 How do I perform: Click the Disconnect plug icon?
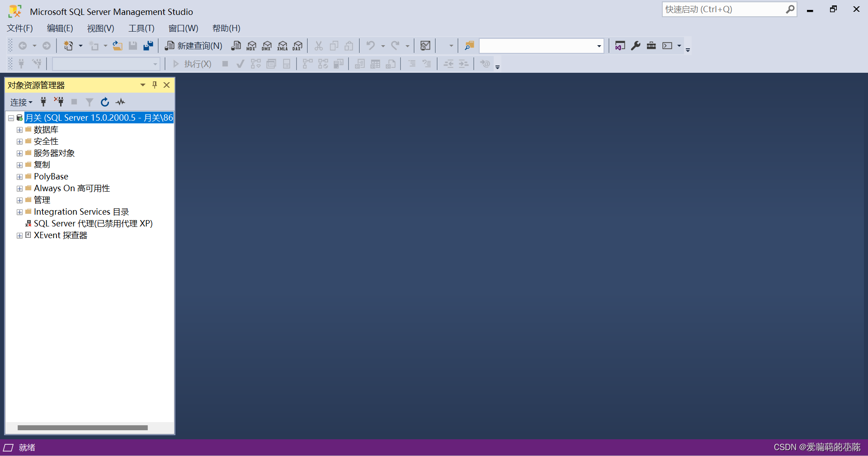[x=59, y=102]
